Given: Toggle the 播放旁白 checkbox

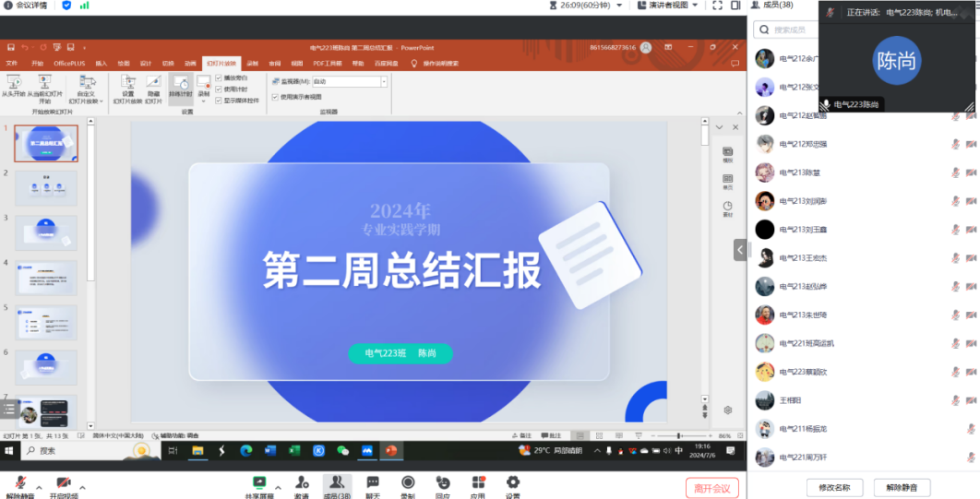Looking at the screenshot, I should coord(219,78).
